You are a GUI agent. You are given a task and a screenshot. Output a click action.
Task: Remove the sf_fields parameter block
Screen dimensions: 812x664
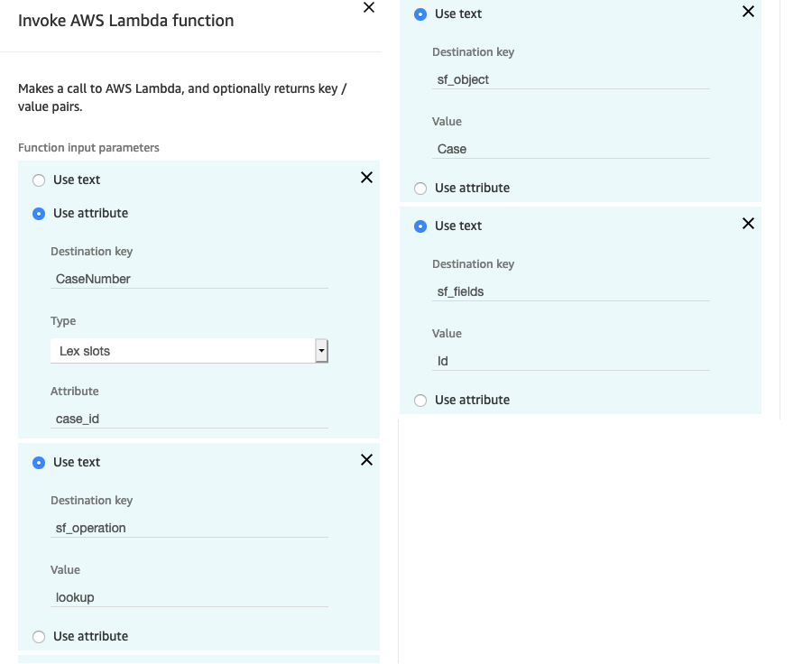pyautogui.click(x=748, y=223)
